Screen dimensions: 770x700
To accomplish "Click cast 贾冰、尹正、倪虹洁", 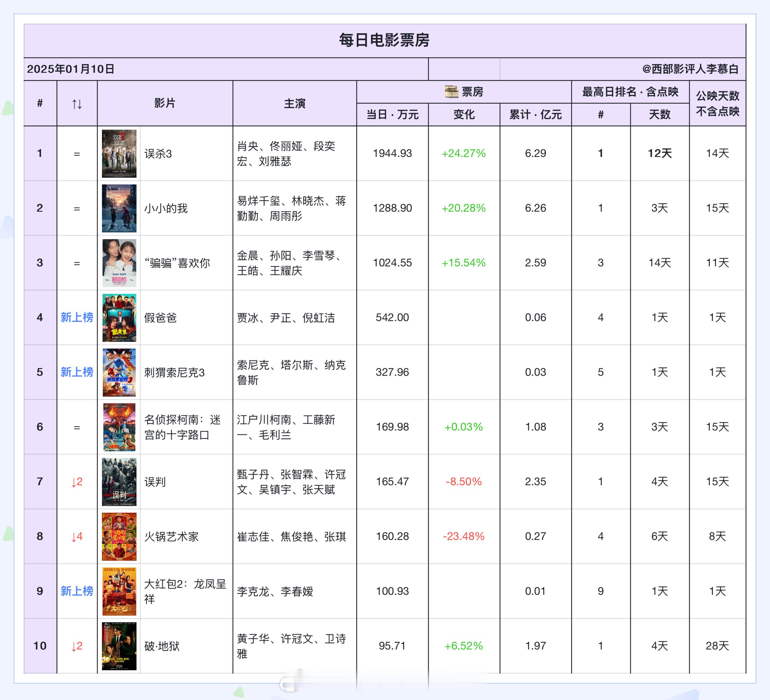I will pyautogui.click(x=286, y=317).
